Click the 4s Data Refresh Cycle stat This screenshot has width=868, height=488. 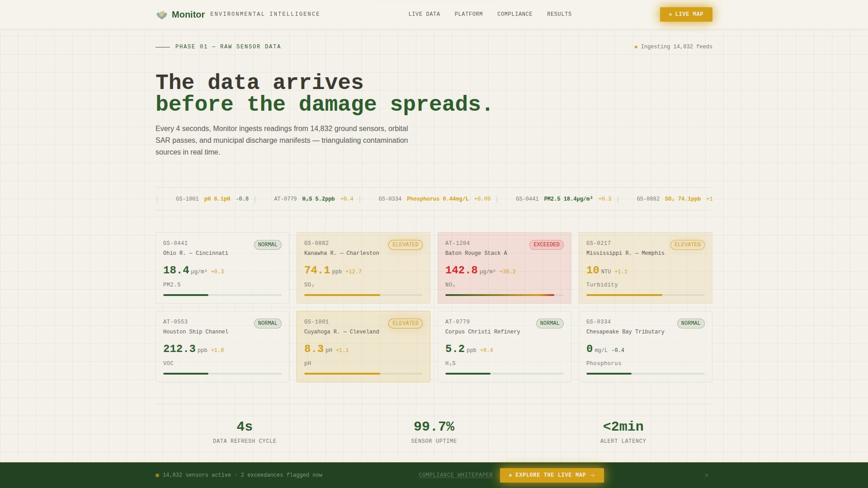coord(245,432)
